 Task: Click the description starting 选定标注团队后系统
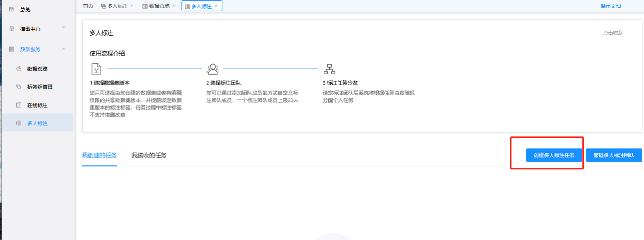[369, 96]
